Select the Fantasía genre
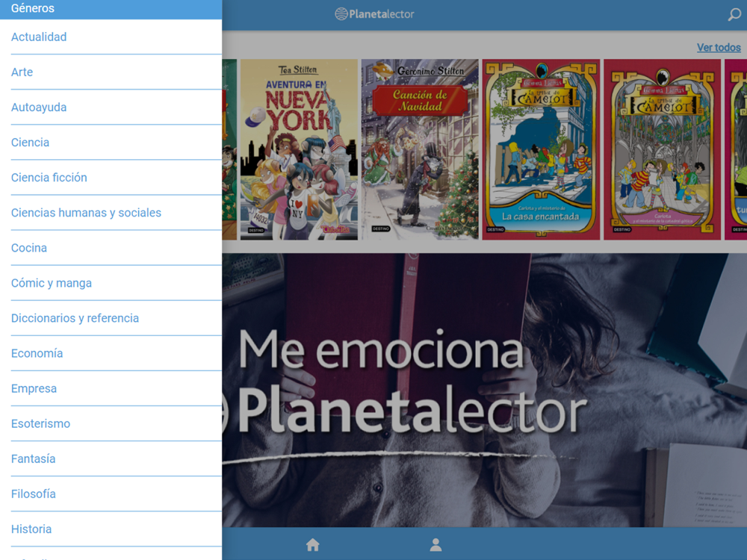 (111, 459)
